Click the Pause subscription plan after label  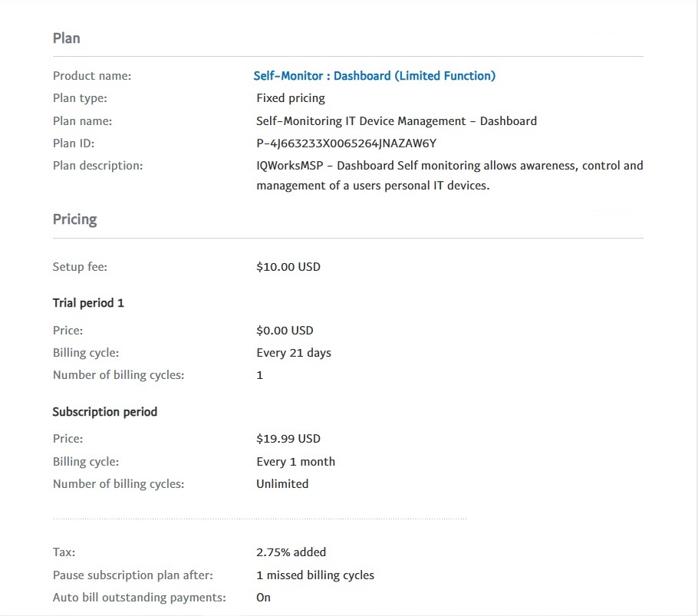pos(133,575)
